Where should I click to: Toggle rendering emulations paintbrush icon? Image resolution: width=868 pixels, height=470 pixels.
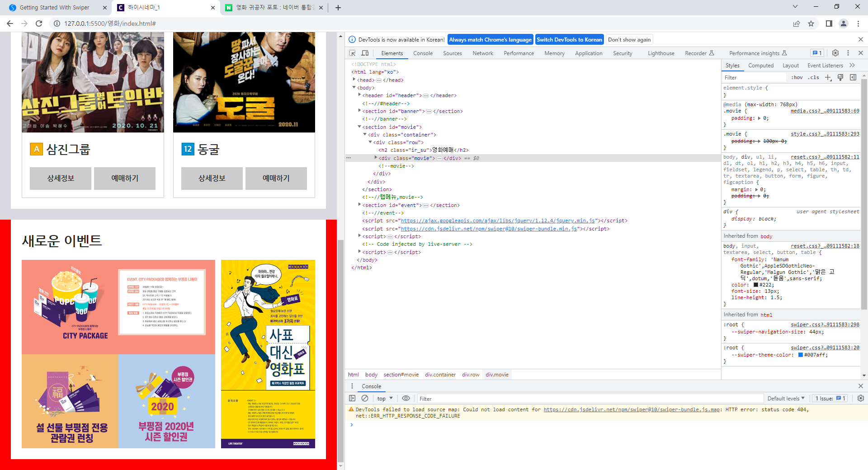[840, 78]
